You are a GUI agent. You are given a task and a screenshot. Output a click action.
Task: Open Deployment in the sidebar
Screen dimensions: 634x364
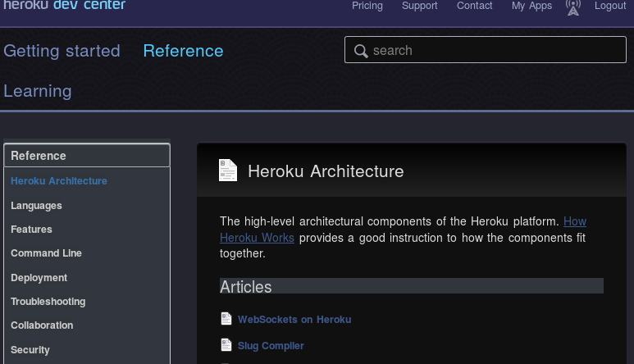39,278
